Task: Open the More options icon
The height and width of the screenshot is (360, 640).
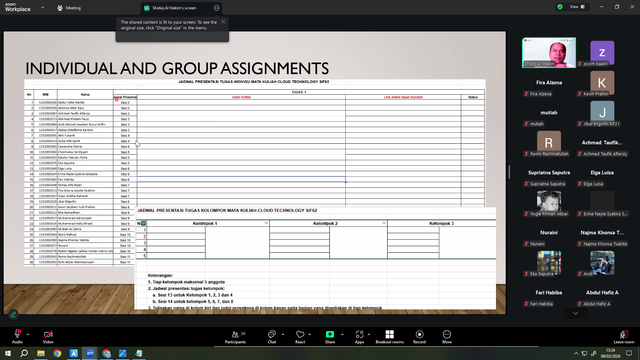Action: [x=447, y=334]
